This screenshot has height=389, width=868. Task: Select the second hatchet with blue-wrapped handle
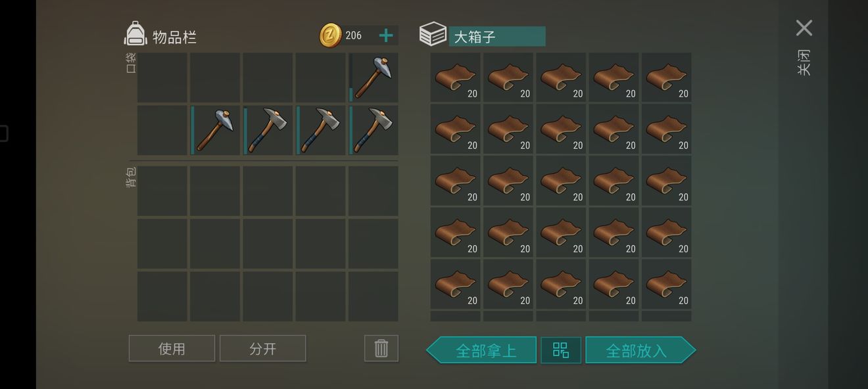321,130
